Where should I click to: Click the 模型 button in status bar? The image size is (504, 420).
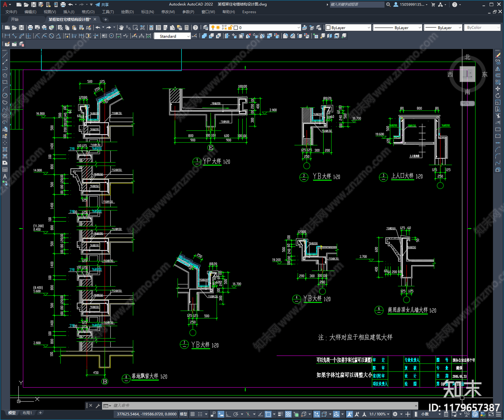tap(183, 414)
